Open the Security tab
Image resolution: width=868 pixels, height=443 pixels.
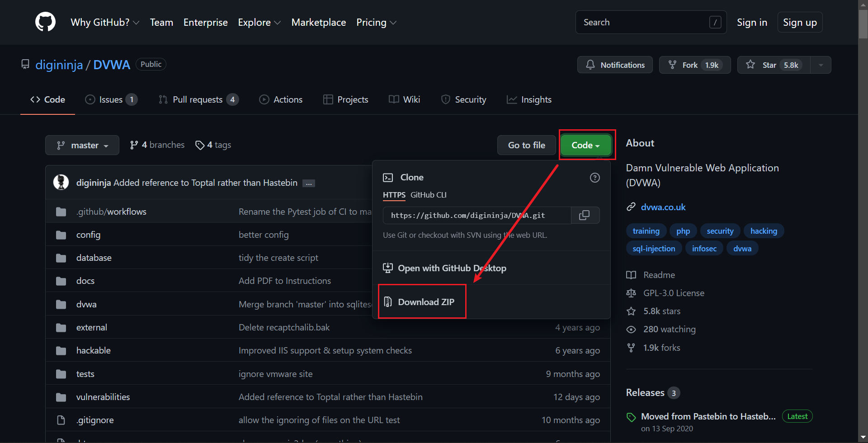[464, 99]
